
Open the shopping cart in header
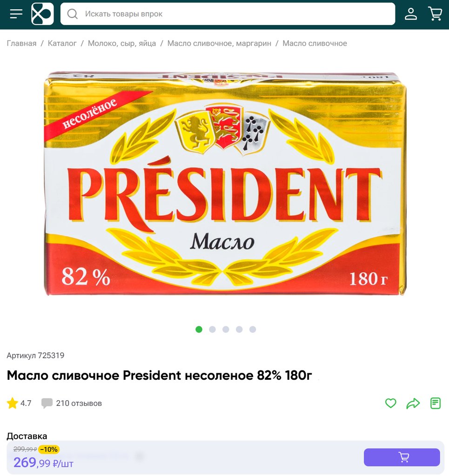coord(435,14)
